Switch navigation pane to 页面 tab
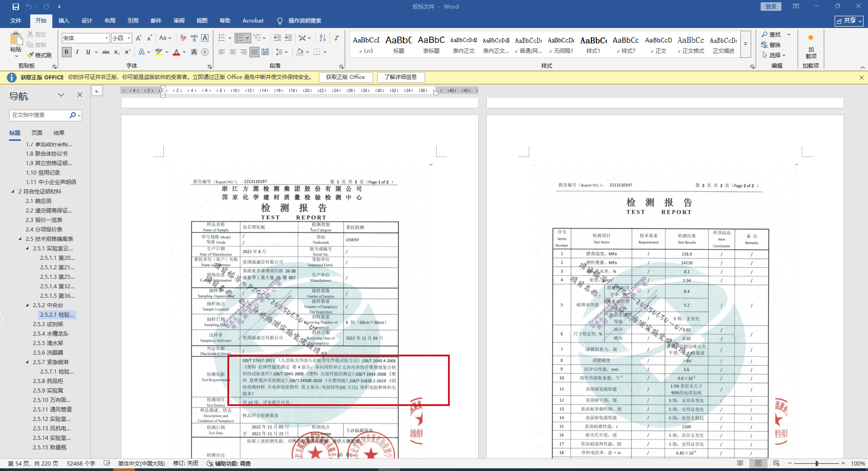Screen dimensions: 868x471 [37, 133]
